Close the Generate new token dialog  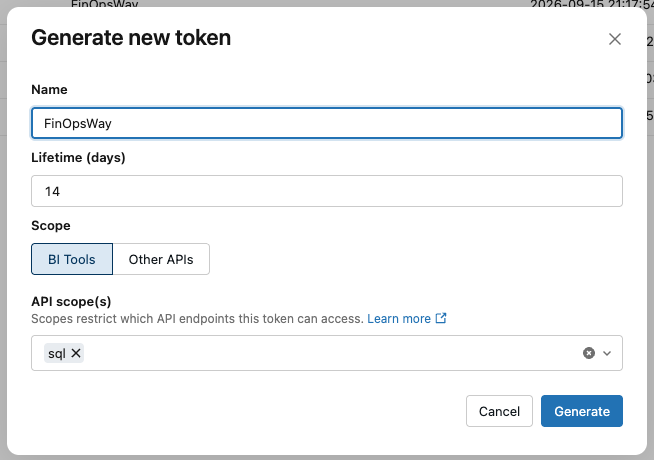coord(614,39)
